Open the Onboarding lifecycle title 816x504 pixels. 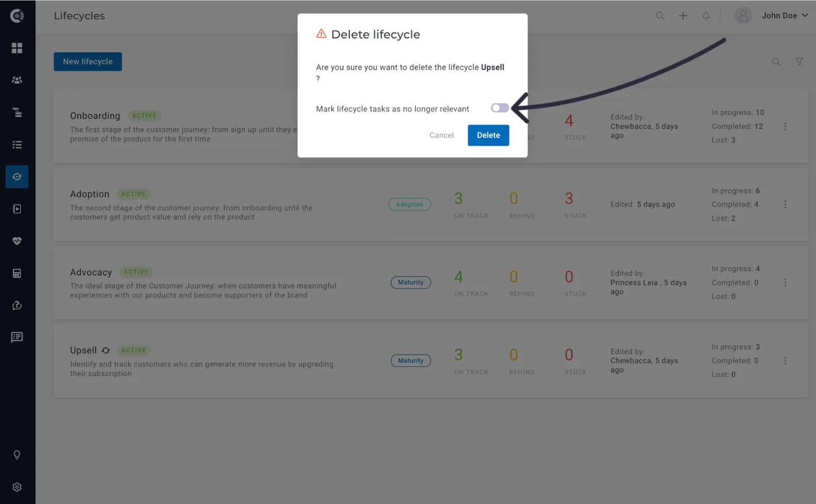point(95,116)
